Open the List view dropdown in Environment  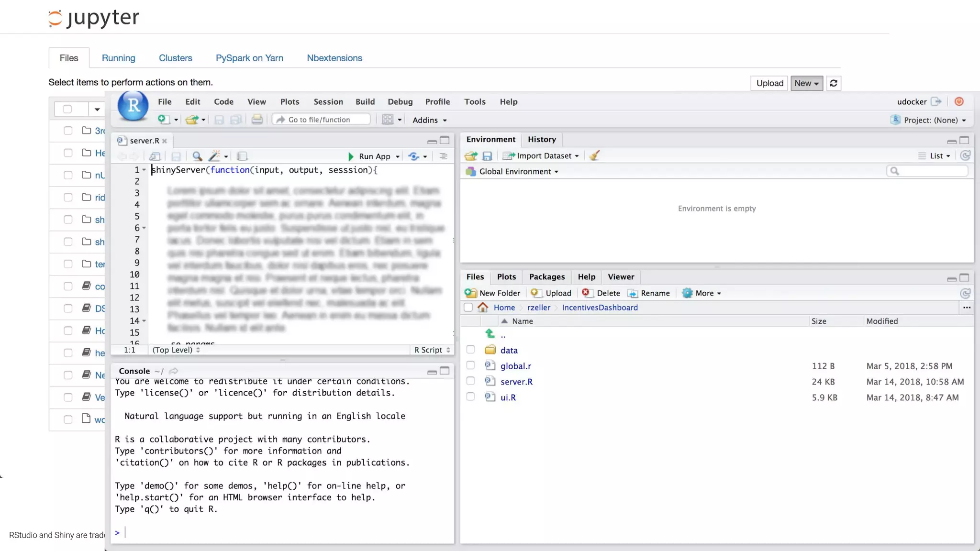pyautogui.click(x=935, y=156)
